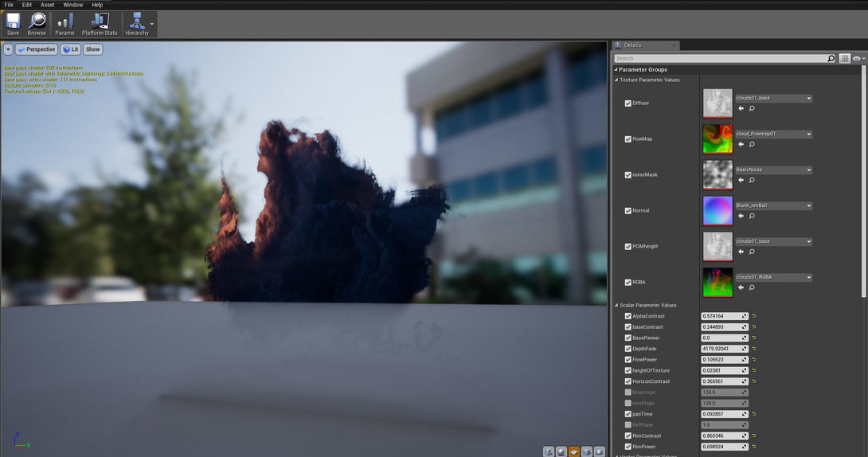Click the Save toolbar icon
This screenshot has width=868, height=457.
(13, 25)
